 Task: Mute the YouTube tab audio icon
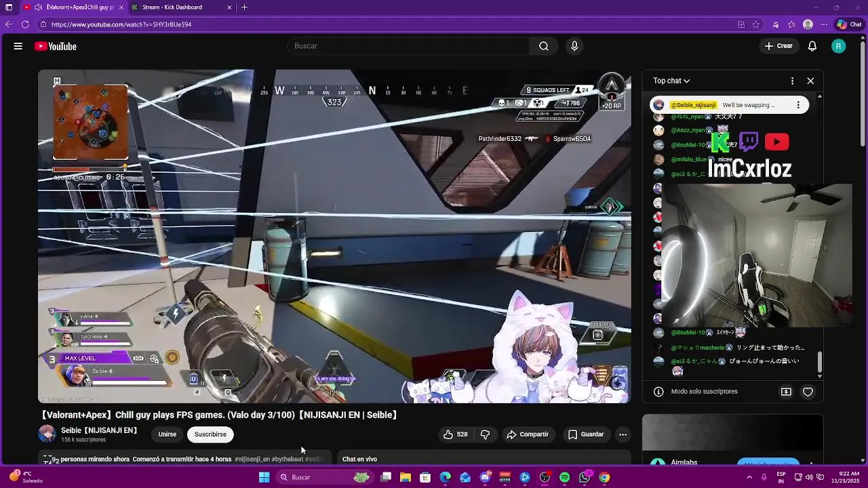click(39, 7)
